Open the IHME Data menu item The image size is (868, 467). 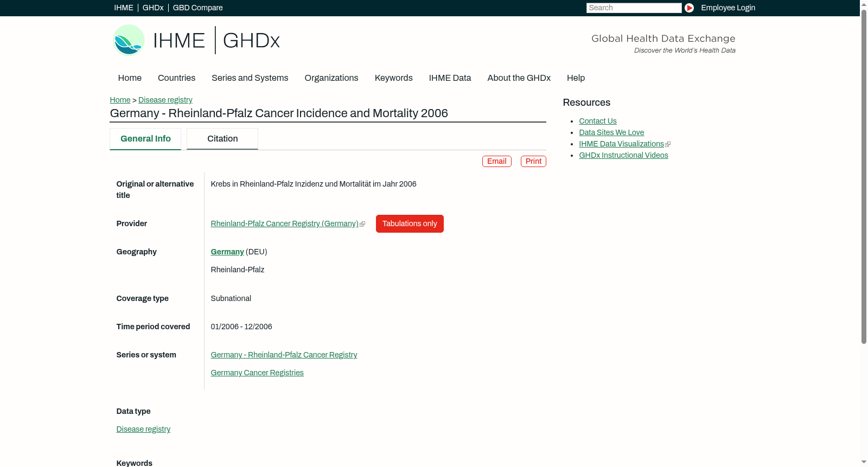tap(450, 78)
